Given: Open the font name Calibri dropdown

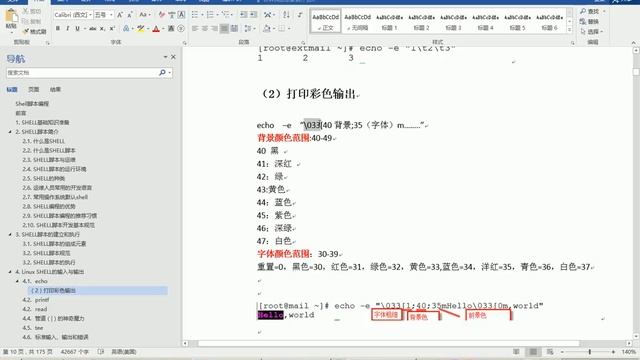Looking at the screenshot, I should (90, 15).
